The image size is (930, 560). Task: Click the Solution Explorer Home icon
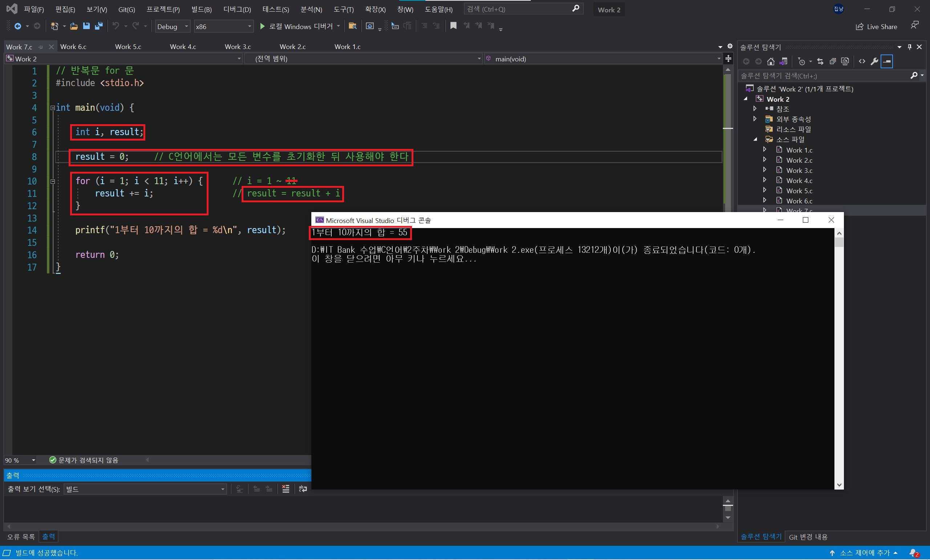[x=771, y=61]
